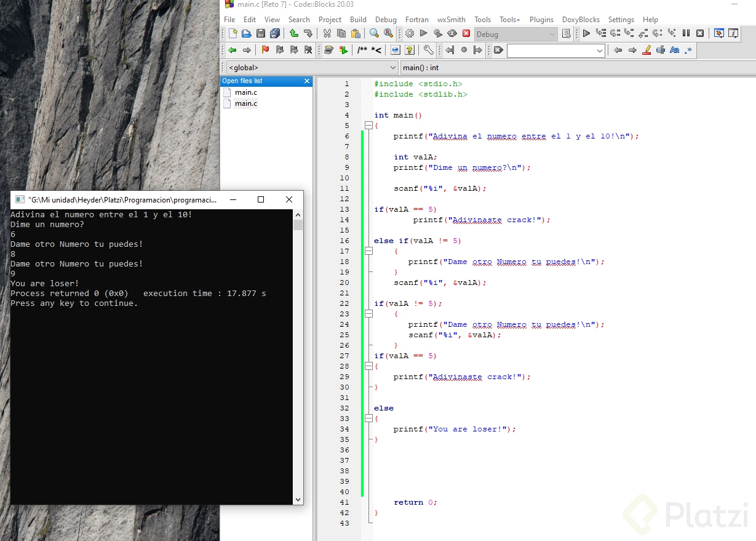The height and width of the screenshot is (541, 756).
Task: Open the DoxyBlocks menu
Action: pyautogui.click(x=581, y=19)
